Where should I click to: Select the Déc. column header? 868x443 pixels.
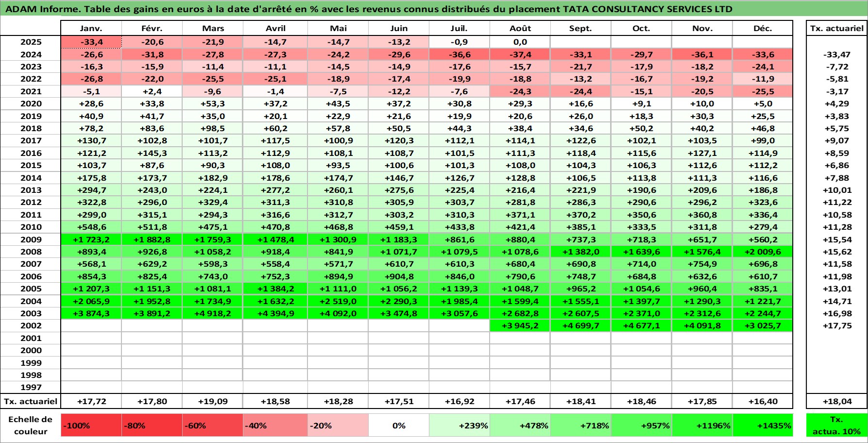[763, 28]
